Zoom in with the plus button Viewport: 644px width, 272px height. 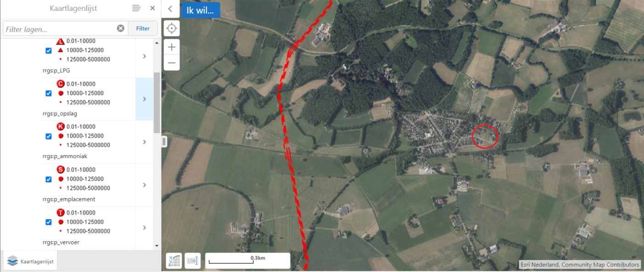pyautogui.click(x=171, y=47)
